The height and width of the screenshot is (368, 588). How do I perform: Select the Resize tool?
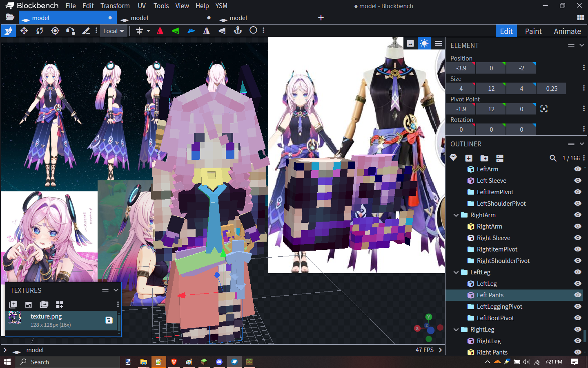24,31
